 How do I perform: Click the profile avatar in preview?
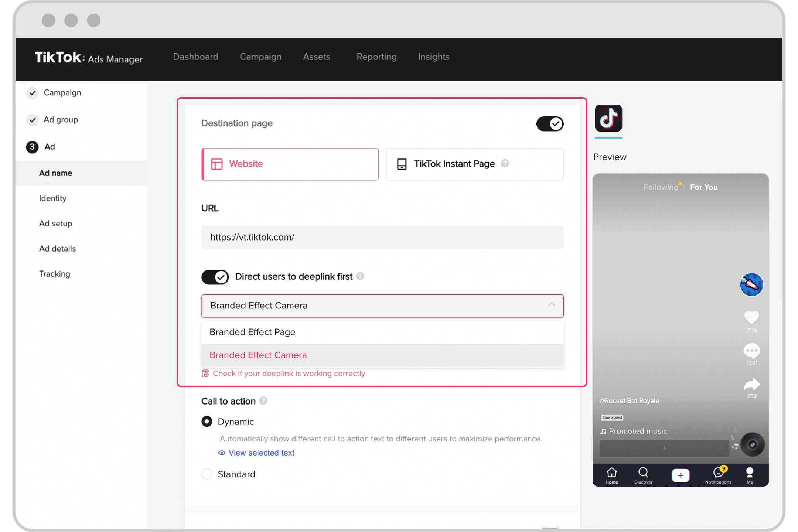pos(751,284)
